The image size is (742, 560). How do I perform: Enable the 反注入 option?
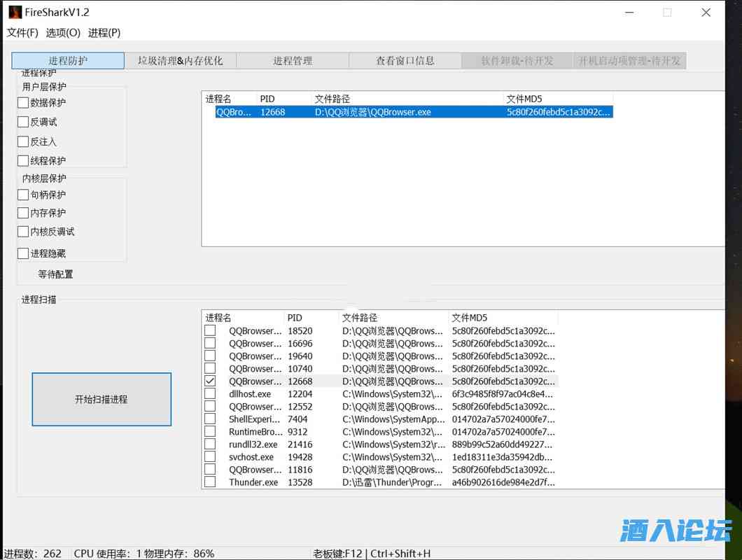point(23,141)
